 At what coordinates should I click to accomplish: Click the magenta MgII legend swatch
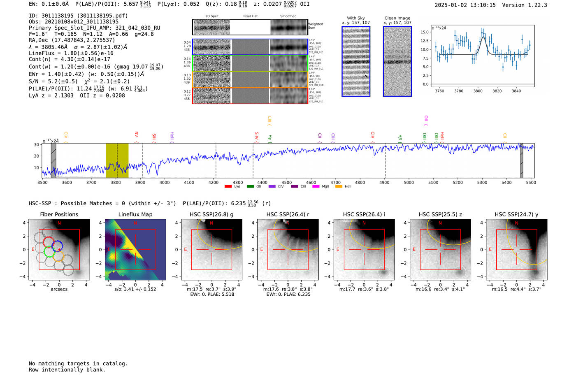316,187
